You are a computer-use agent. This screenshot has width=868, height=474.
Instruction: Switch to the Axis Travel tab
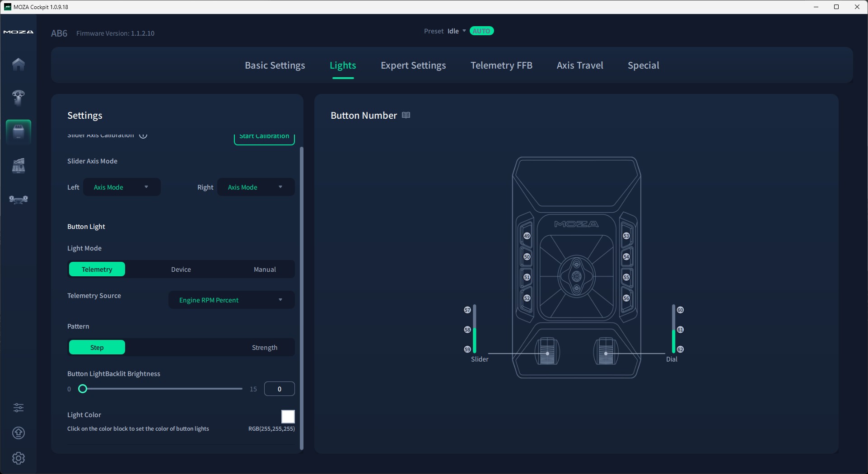580,65
